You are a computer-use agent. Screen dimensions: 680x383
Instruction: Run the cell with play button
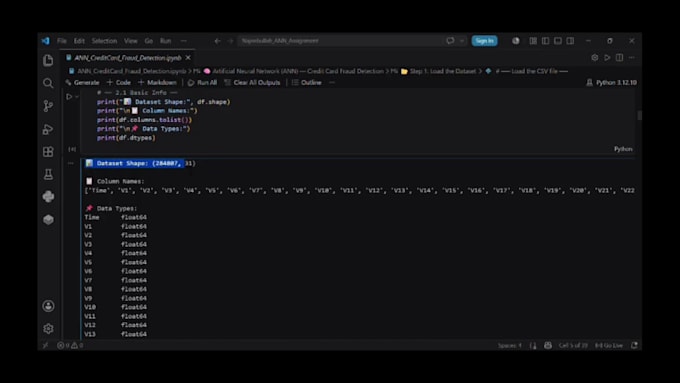(69, 97)
